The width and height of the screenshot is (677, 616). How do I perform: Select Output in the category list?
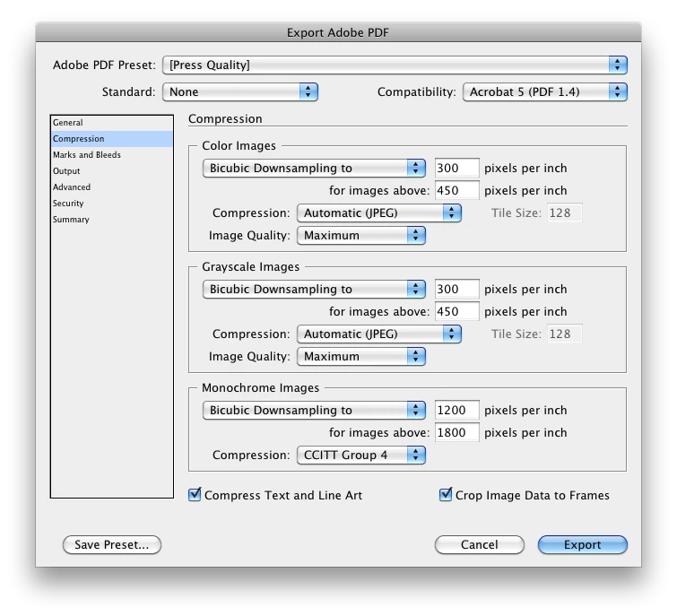click(x=112, y=171)
